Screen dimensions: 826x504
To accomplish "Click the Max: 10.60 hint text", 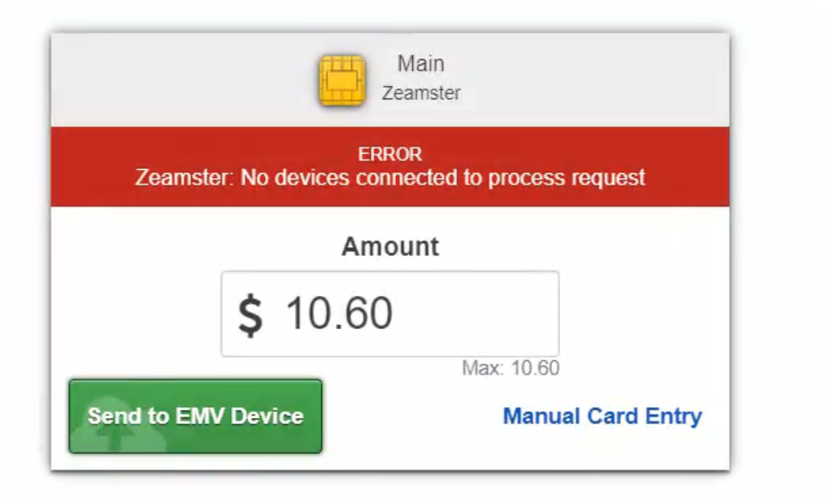I will [x=511, y=368].
